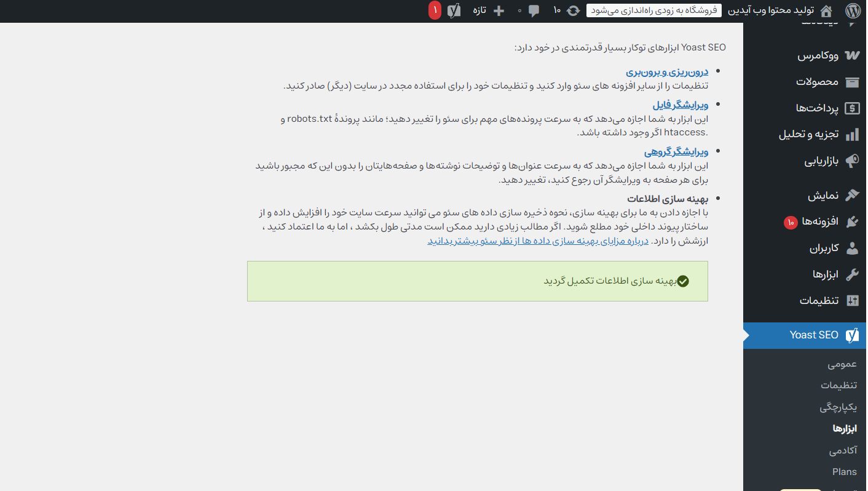Click the 'فروشگاه به زودی راه‌اندازی می‌شود' store badge
The image size is (868, 491).
click(x=653, y=10)
